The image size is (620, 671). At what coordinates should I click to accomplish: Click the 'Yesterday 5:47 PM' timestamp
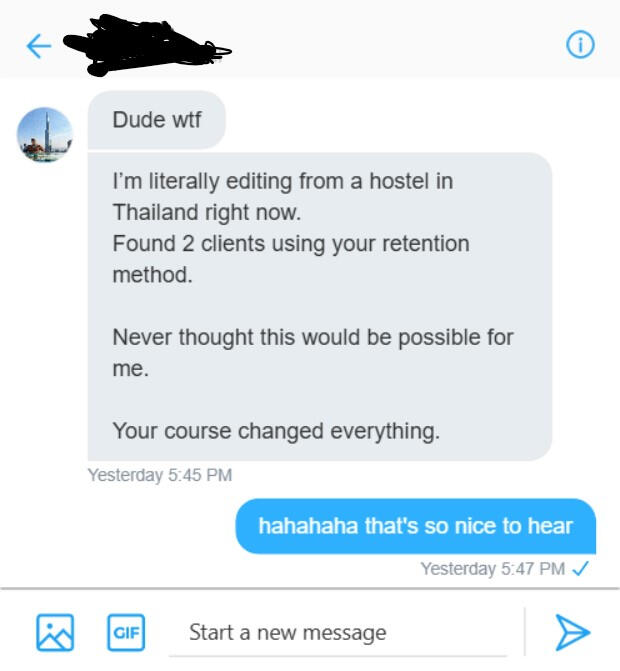click(493, 569)
